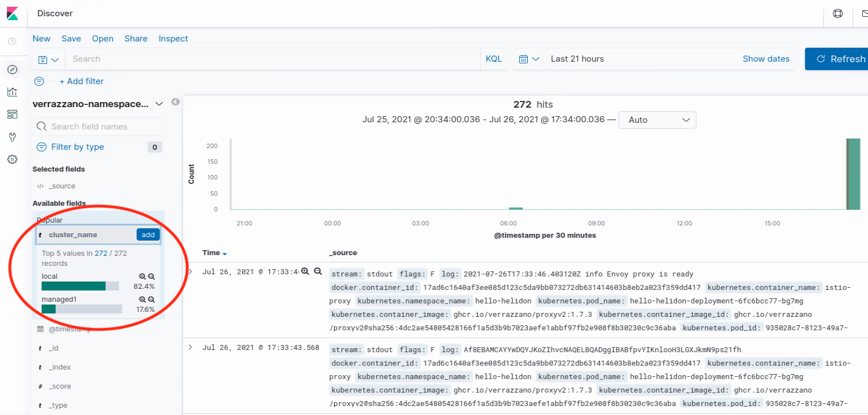Filter out cluster_name value managed1
The height and width of the screenshot is (415, 868).
[151, 300]
